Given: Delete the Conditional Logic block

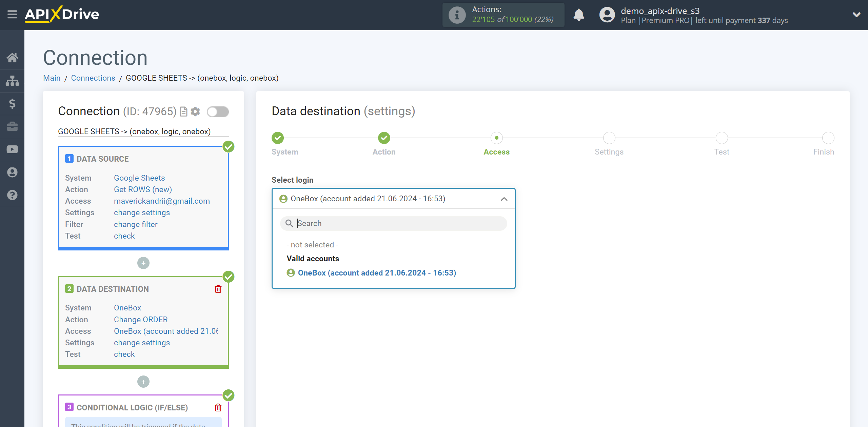Looking at the screenshot, I should (x=218, y=408).
